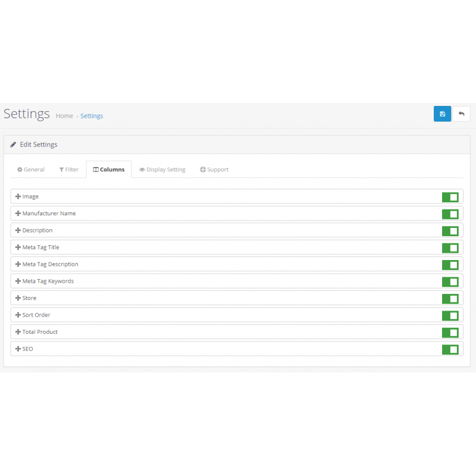Viewport: 476px width, 476px height.
Task: Click the Image row label
Action: coord(30,196)
